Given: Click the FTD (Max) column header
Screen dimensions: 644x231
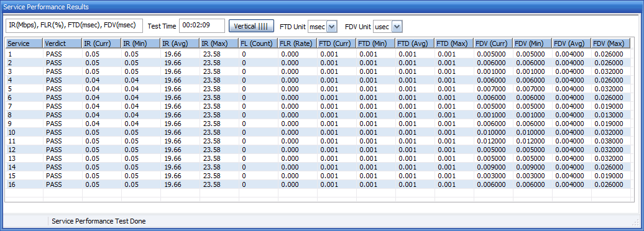Looking at the screenshot, I should click(454, 43).
